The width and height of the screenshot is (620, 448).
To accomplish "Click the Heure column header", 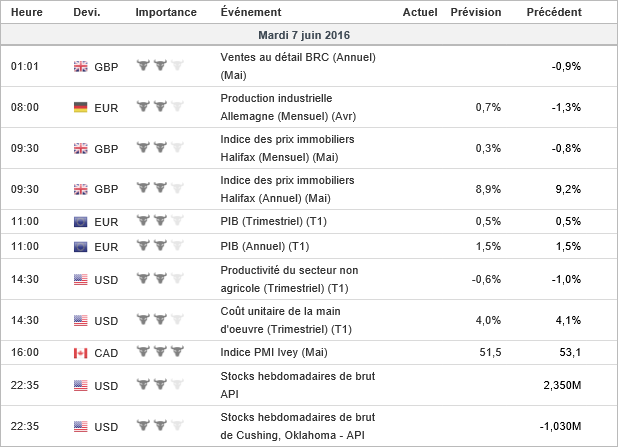I will pyautogui.click(x=26, y=12).
